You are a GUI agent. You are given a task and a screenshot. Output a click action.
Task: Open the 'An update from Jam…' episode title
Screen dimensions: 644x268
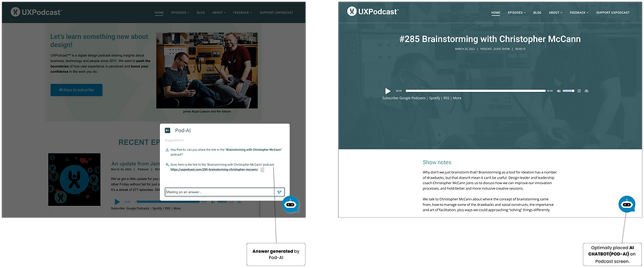point(135,164)
